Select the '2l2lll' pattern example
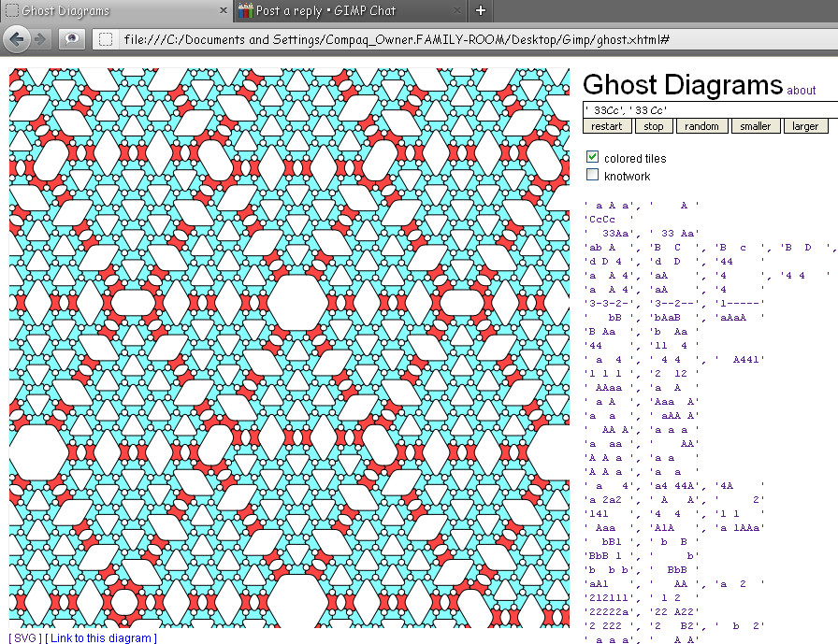This screenshot has height=644, width=838. [x=642, y=597]
